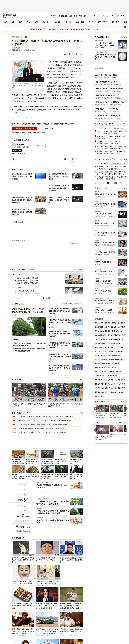
Task: Open スポーツ navigation tab
Action: click(45, 22)
